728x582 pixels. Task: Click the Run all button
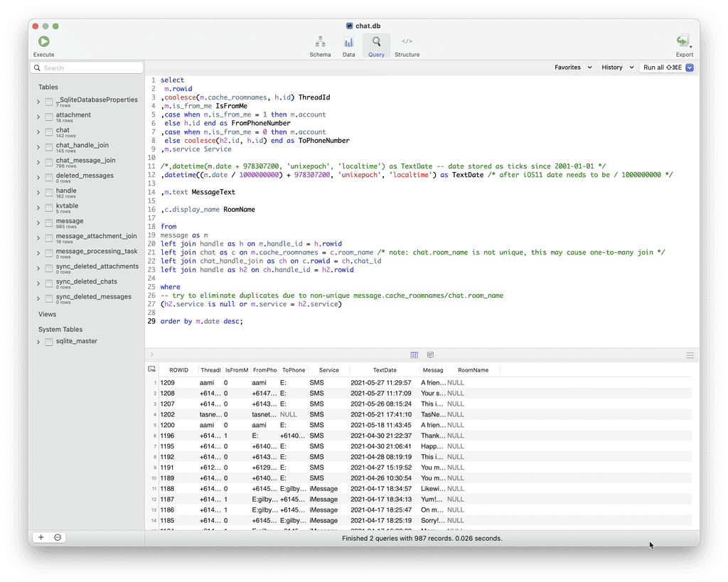click(x=663, y=68)
